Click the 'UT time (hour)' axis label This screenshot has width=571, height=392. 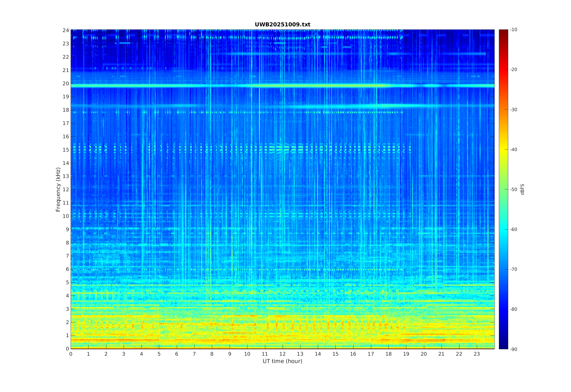coord(282,361)
